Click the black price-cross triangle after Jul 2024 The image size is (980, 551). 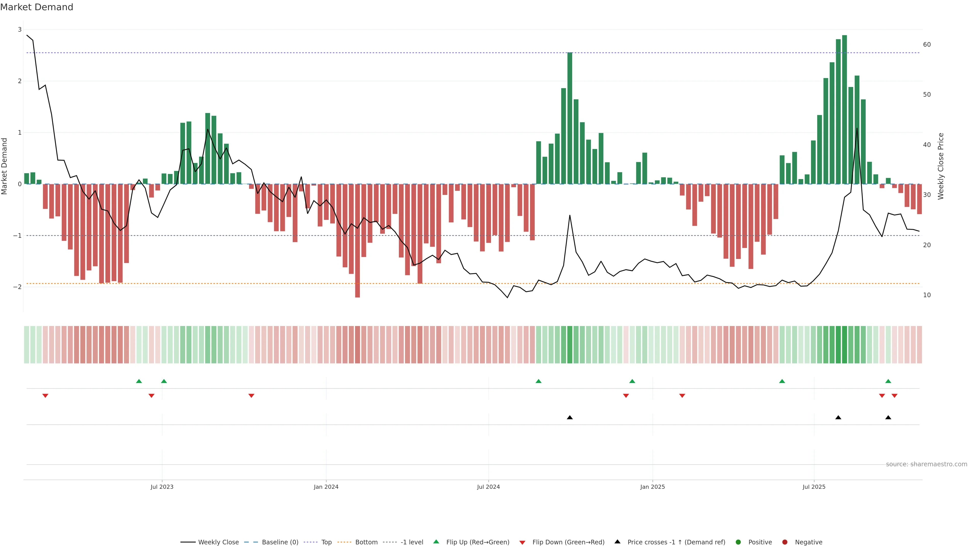point(570,418)
